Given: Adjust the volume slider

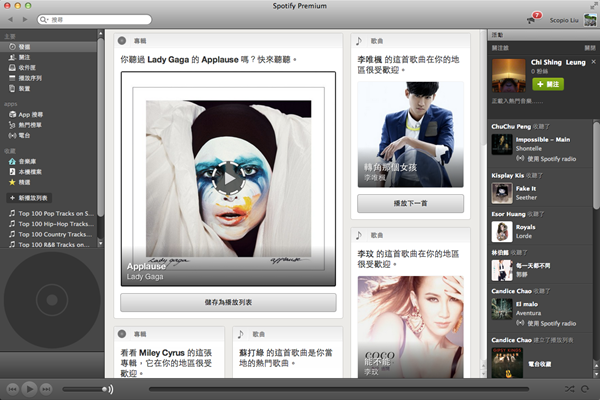Looking at the screenshot, I should tap(85, 388).
